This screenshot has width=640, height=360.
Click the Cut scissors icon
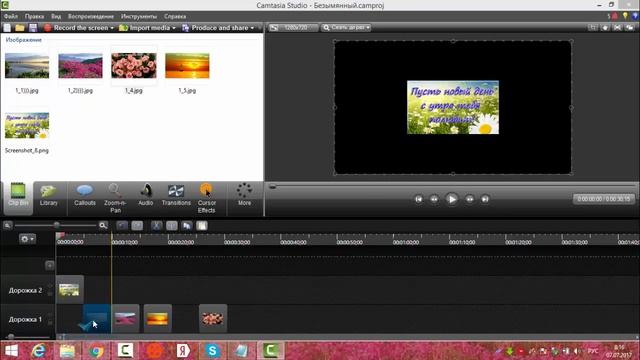pyautogui.click(x=156, y=225)
